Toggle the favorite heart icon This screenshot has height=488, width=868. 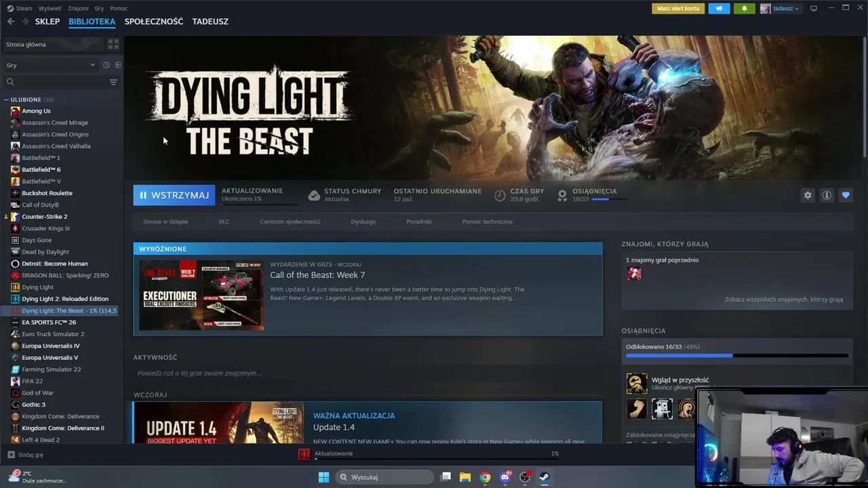(x=846, y=195)
